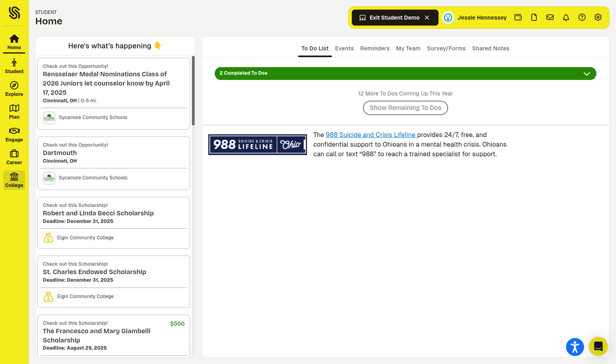Switch to the Reminders tab

375,48
